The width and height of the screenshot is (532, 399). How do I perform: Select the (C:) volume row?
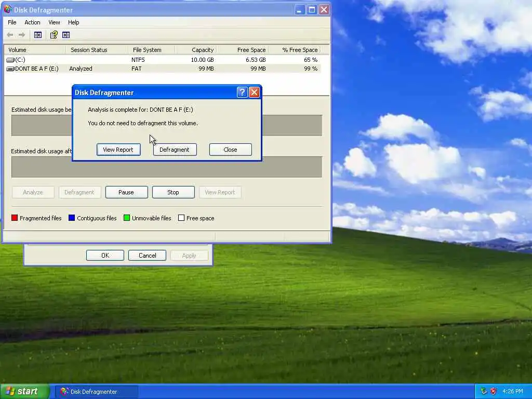point(163,60)
